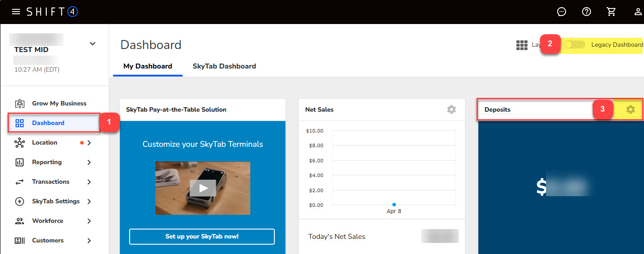Click the Reporting chart icon
Screen dimensions: 644x254
[x=20, y=162]
